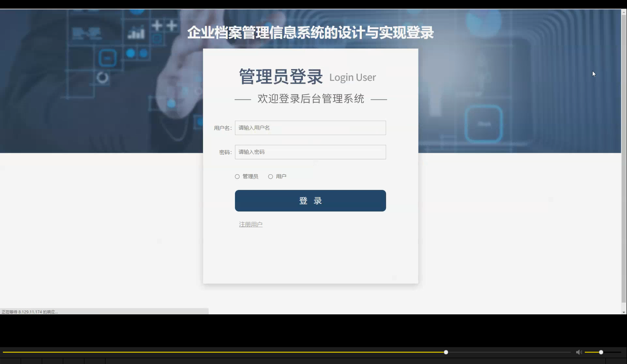Enable admin mode by clicking its radio circle
The image size is (627, 364).
237,176
